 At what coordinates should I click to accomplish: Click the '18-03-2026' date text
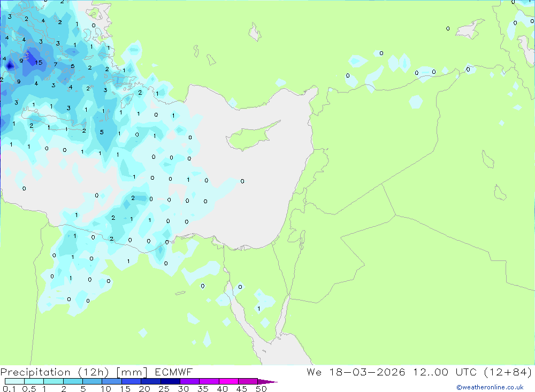367,372
